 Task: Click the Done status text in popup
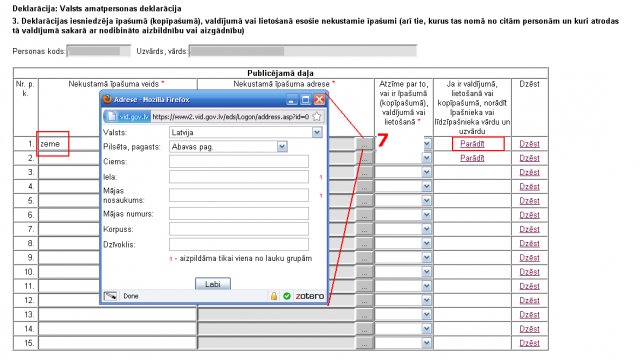click(x=131, y=296)
